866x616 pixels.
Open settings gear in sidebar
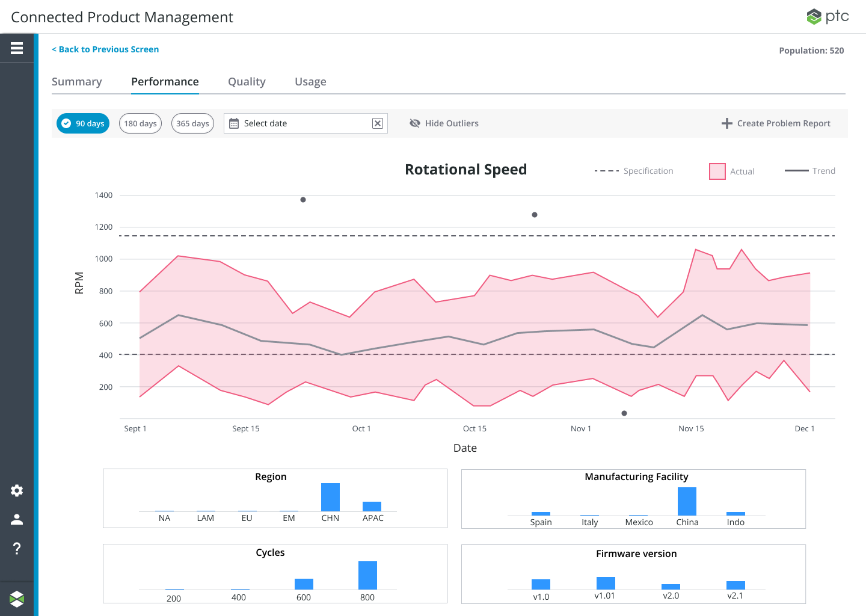point(17,490)
